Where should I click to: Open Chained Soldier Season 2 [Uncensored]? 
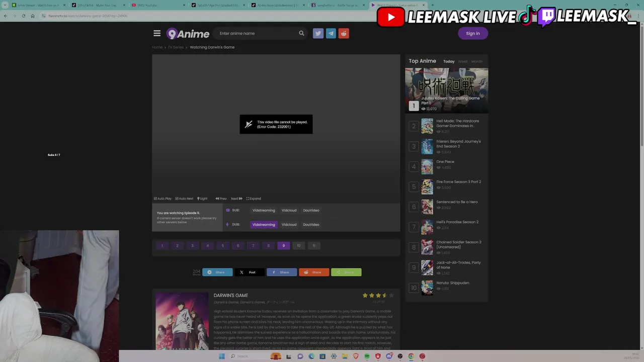458,244
